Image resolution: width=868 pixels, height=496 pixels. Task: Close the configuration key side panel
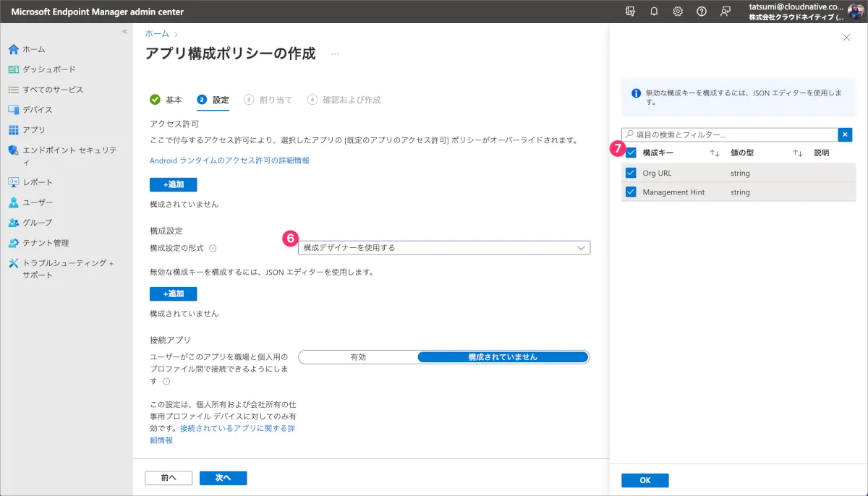pos(846,38)
